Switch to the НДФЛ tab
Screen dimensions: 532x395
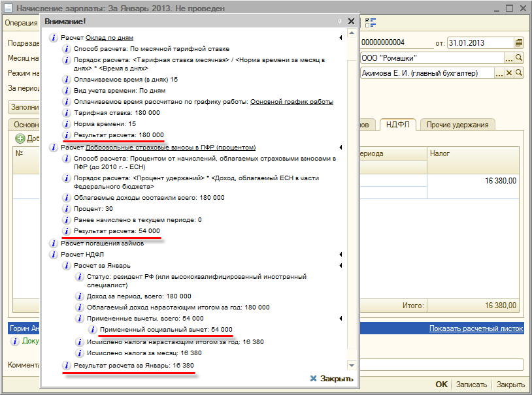click(x=398, y=124)
